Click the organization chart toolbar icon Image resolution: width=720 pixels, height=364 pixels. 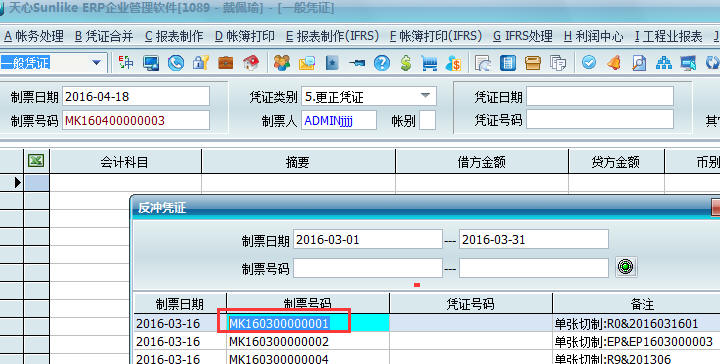(x=664, y=63)
